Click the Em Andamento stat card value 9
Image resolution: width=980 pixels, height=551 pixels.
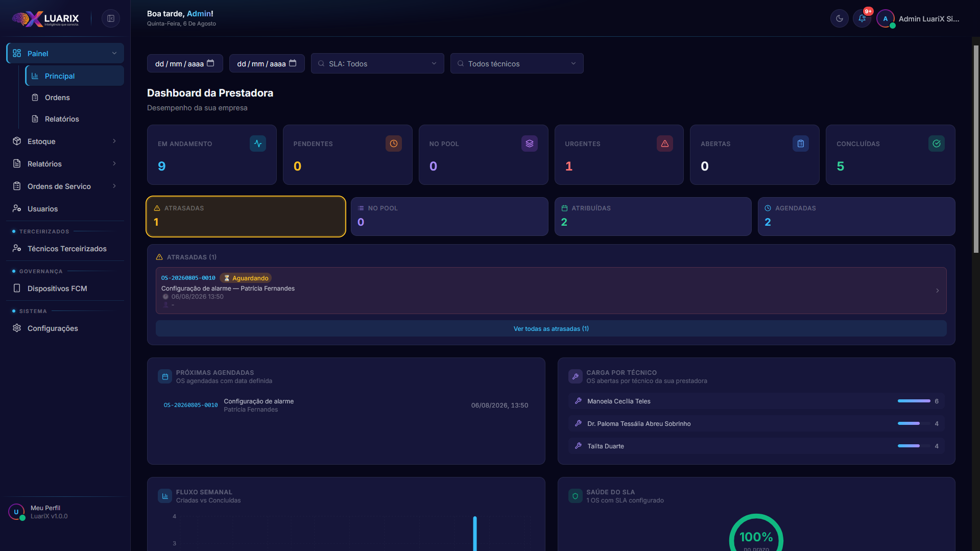162,166
